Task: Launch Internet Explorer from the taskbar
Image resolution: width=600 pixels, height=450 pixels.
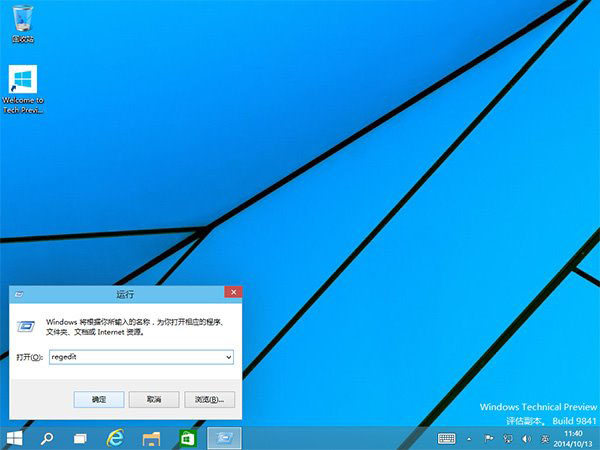Action: click(116, 438)
